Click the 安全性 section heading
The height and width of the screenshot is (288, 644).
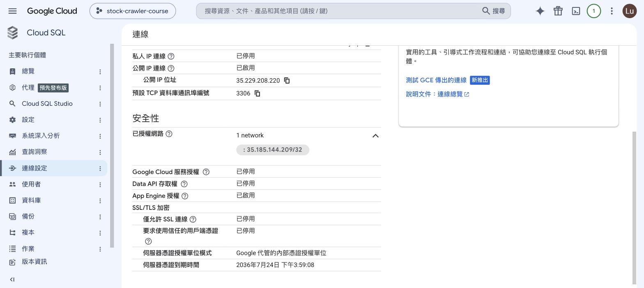click(x=145, y=118)
